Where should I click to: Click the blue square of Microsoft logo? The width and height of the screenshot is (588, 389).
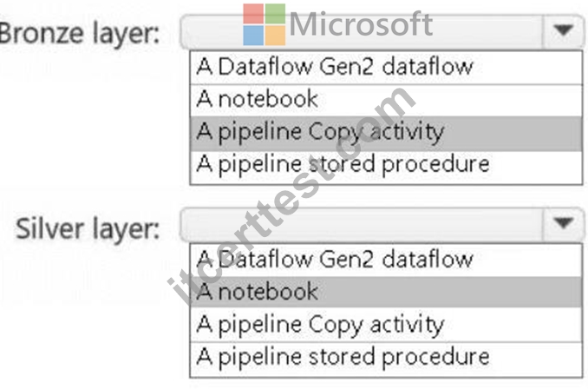coord(253,36)
